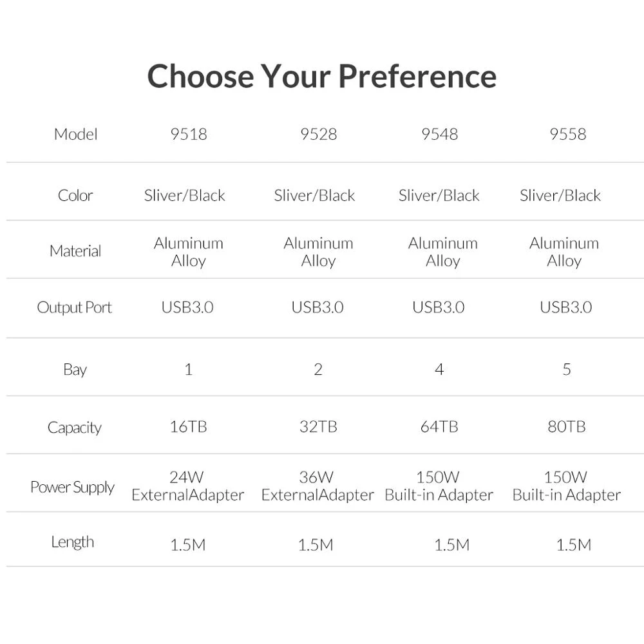This screenshot has width=644, height=644.
Task: Click the Bay row label
Action: [x=75, y=370]
